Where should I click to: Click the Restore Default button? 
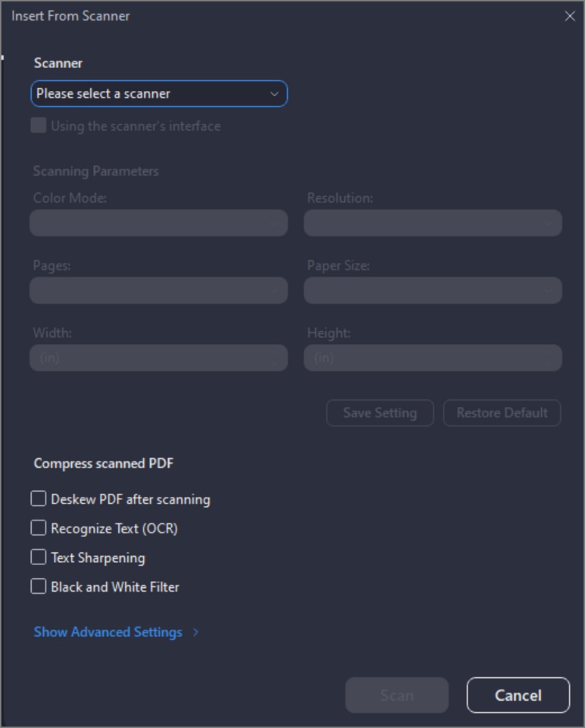coord(502,413)
